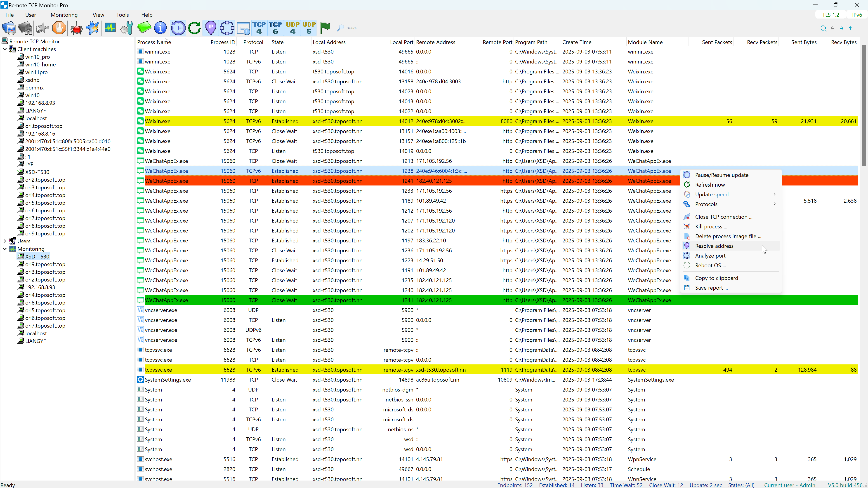The image size is (868, 488).
Task: Click the wrench and gear settings icon
Action: point(127,28)
